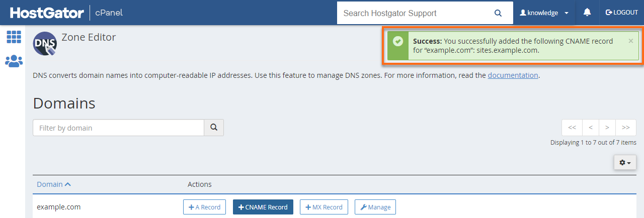
Task: Click the CNAME Record button
Action: 263,207
